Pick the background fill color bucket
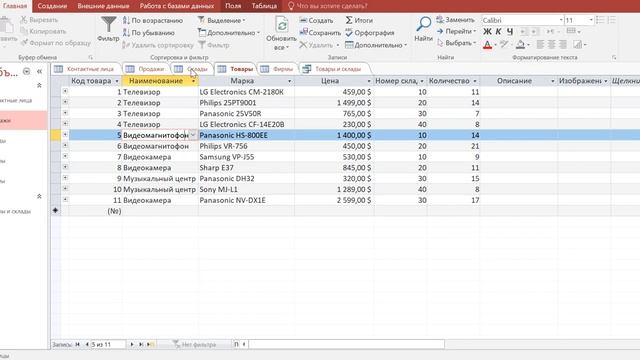 click(x=520, y=44)
